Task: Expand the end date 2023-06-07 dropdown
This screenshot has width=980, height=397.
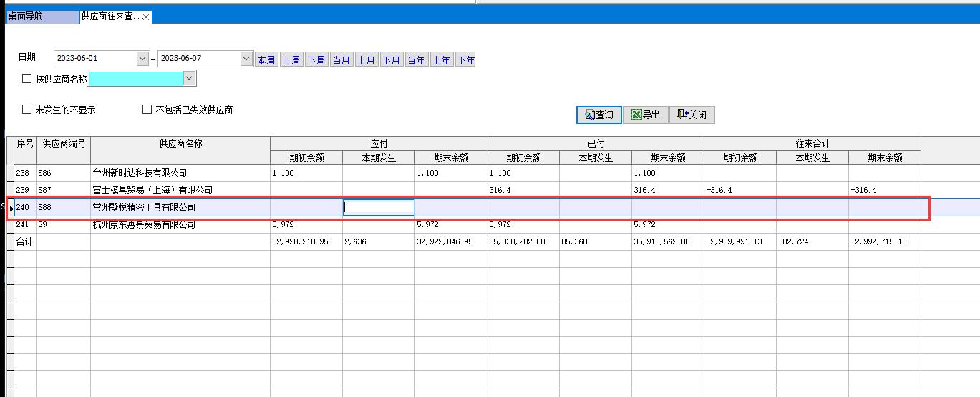Action: click(x=246, y=59)
